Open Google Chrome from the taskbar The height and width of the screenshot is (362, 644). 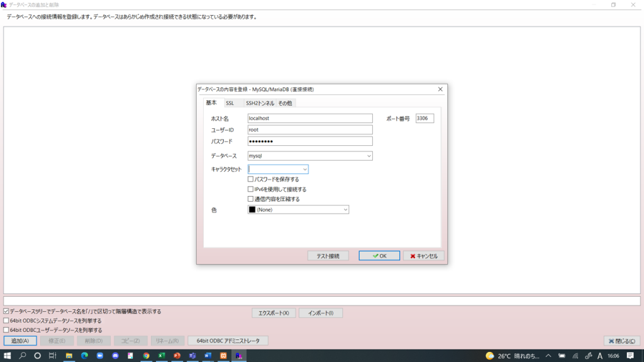[146, 355]
